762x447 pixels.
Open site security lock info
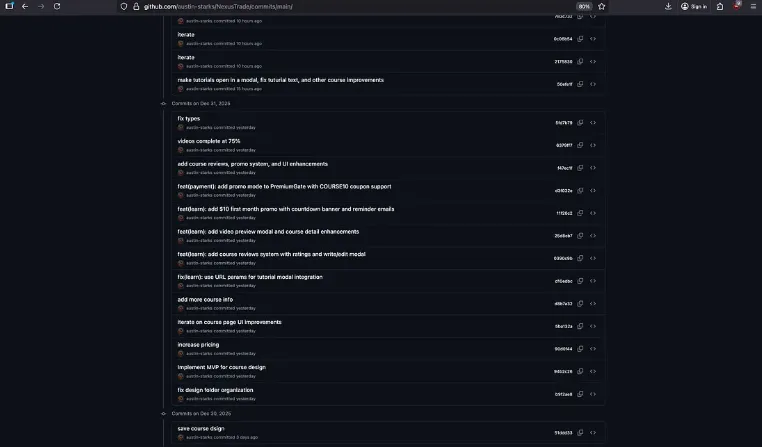(136, 6)
